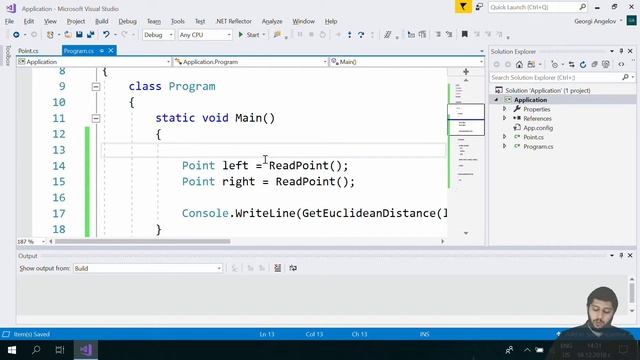The width and height of the screenshot is (640, 360).
Task: Click the Undo toolbar icon
Action: (106, 35)
